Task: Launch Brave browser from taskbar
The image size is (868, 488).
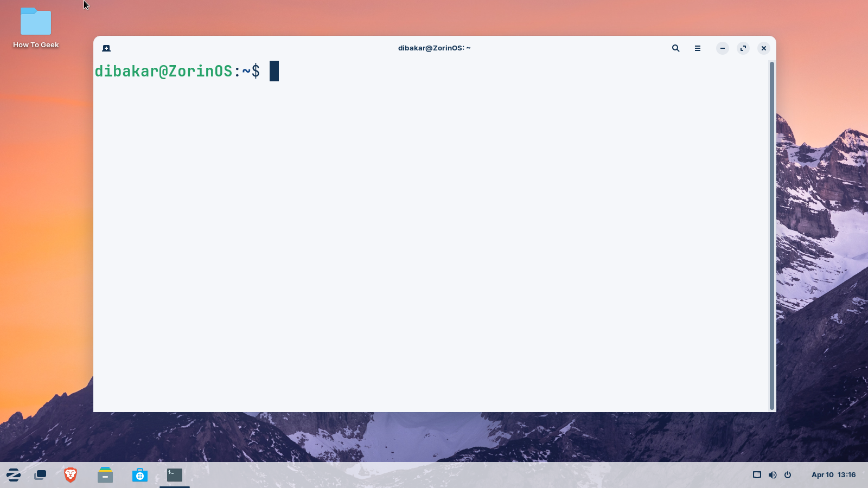Action: [x=71, y=475]
